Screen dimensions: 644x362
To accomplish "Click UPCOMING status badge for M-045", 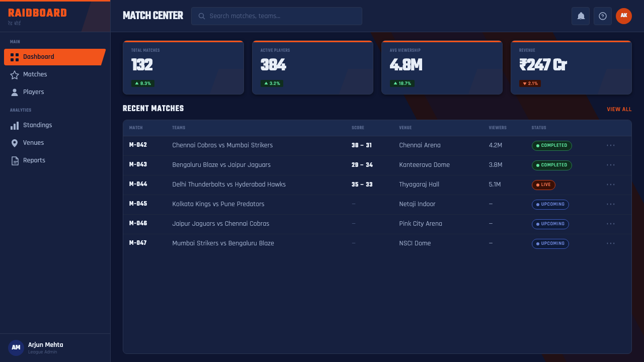I will tap(550, 205).
